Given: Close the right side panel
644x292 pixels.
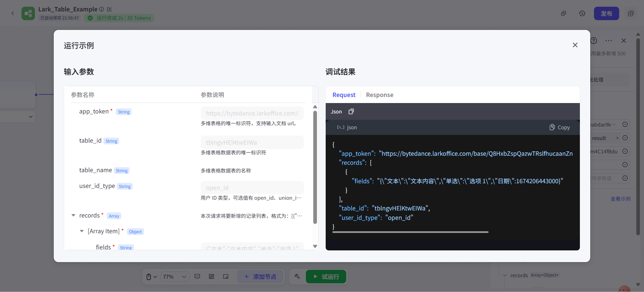Looking at the screenshot, I should coord(624,41).
